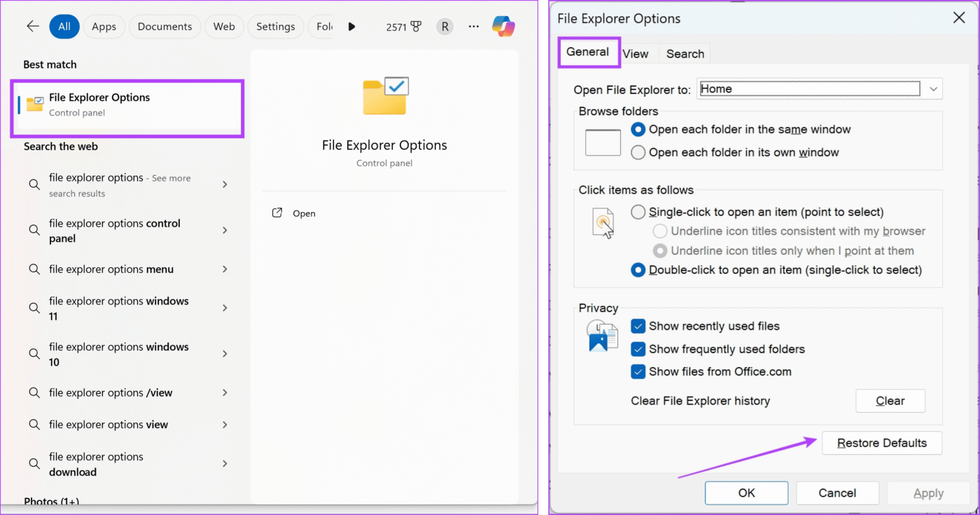Open the 'Open File Explorer to' dropdown arrow

[x=933, y=89]
